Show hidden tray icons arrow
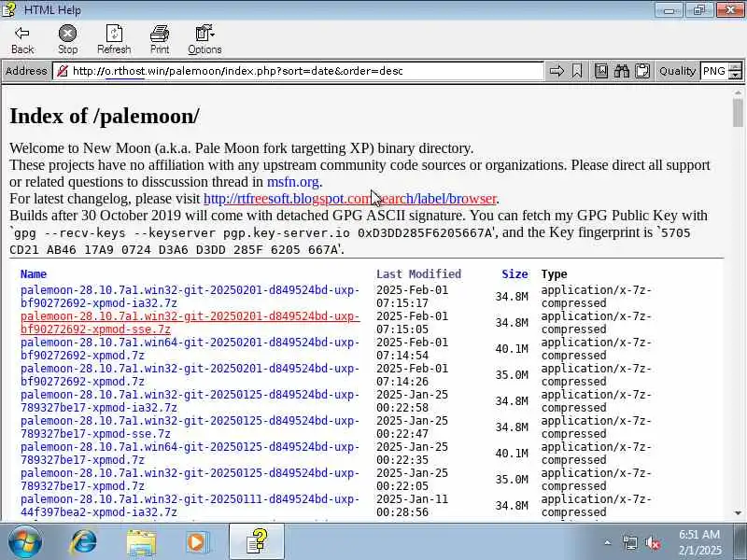Image resolution: width=747 pixels, height=560 pixels. point(607,542)
